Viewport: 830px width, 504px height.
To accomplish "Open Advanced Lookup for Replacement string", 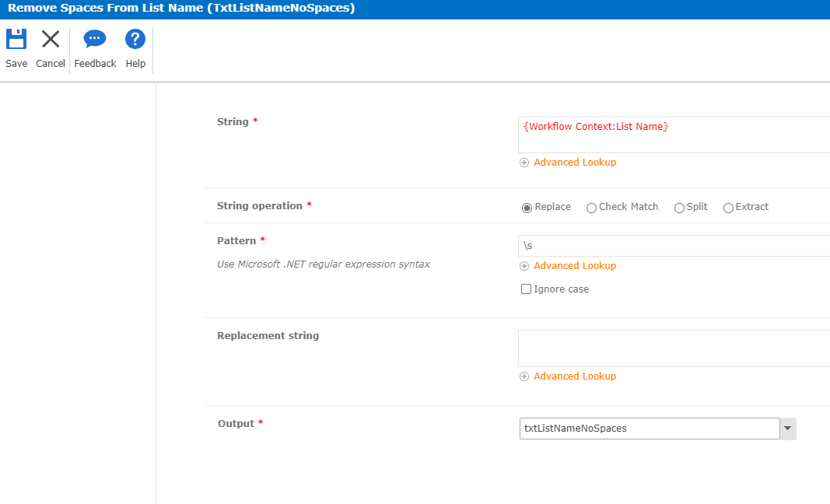I will pos(575,376).
